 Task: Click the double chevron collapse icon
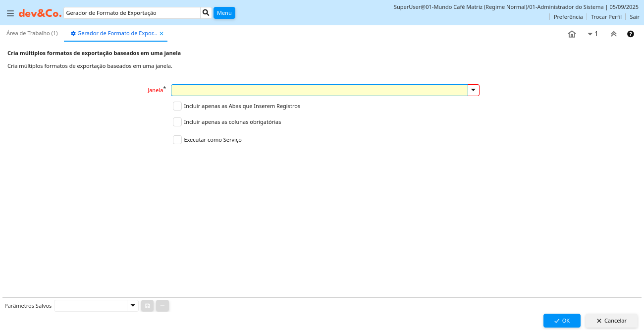613,34
